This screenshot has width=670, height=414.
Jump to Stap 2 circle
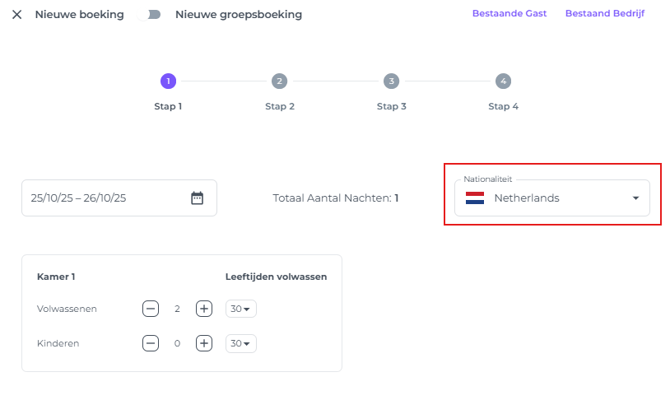coord(279,81)
